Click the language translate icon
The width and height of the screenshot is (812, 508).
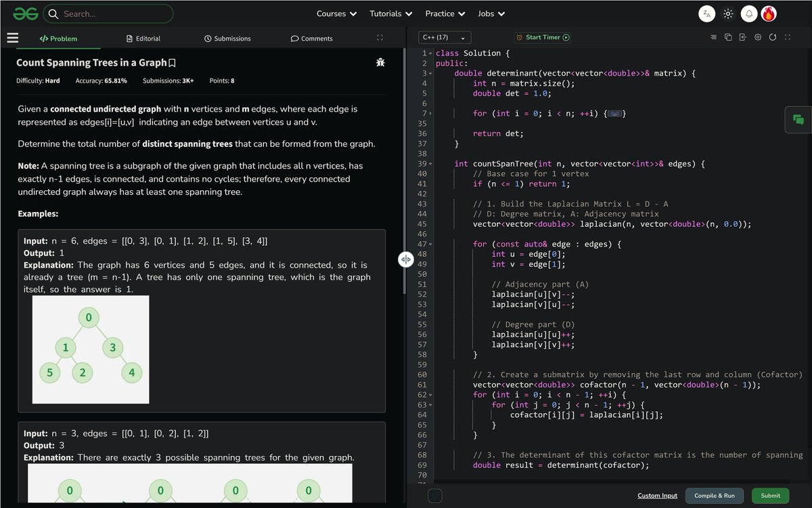[x=706, y=14]
